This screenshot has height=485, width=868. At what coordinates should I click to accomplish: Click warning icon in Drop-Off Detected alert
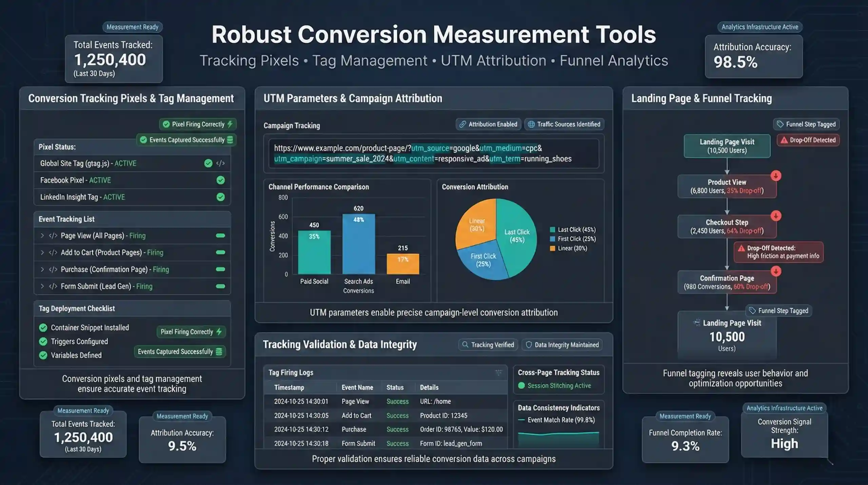pos(741,248)
